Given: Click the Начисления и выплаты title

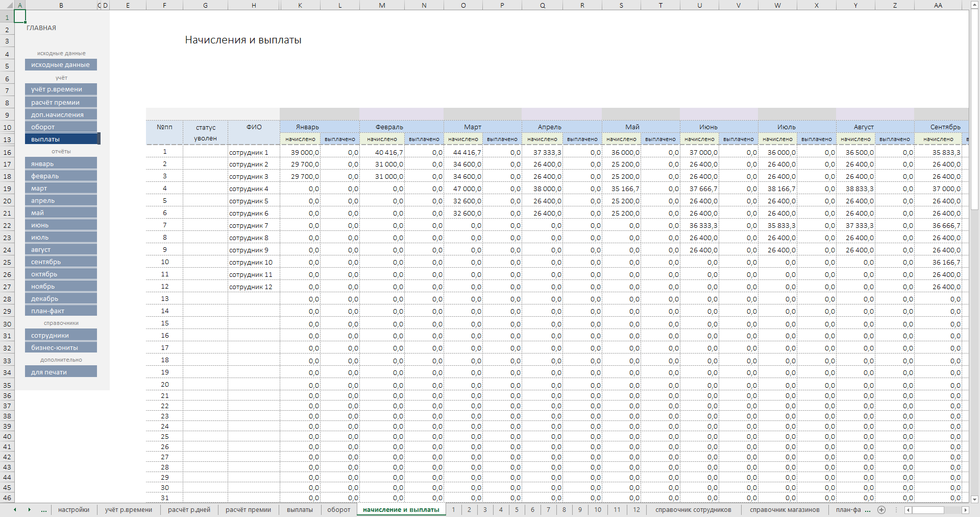Looking at the screenshot, I should [243, 40].
